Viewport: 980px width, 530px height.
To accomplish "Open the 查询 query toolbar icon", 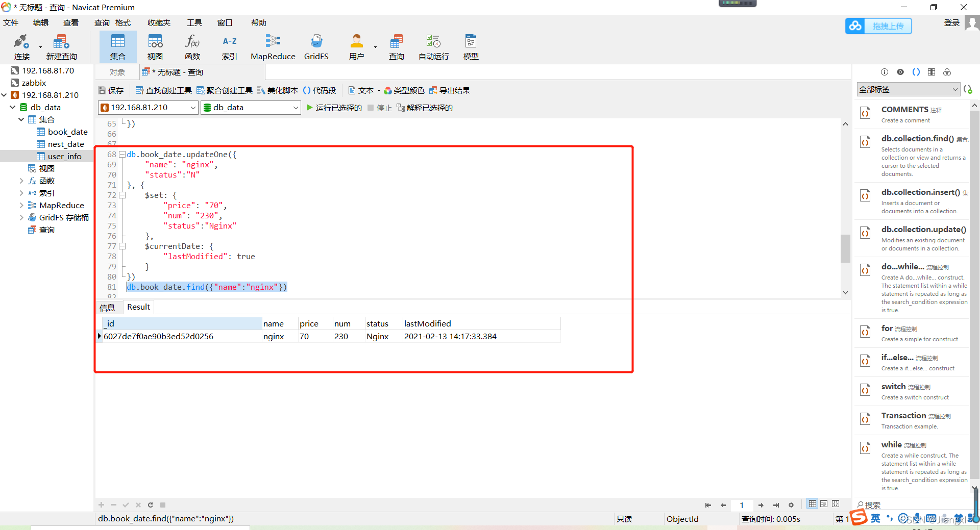I will tap(397, 47).
